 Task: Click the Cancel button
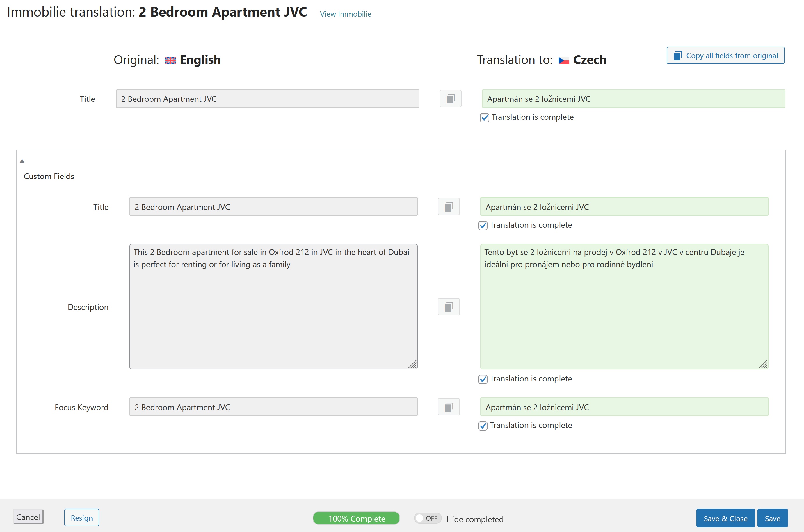pos(28,517)
